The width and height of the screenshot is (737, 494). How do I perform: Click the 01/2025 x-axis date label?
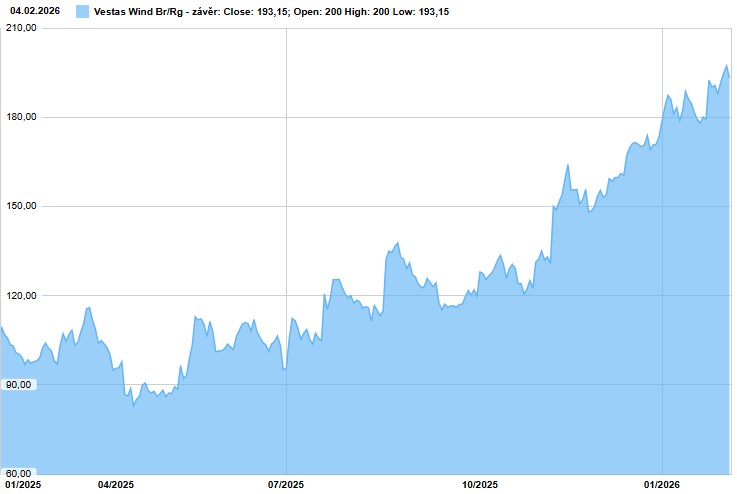(21, 485)
